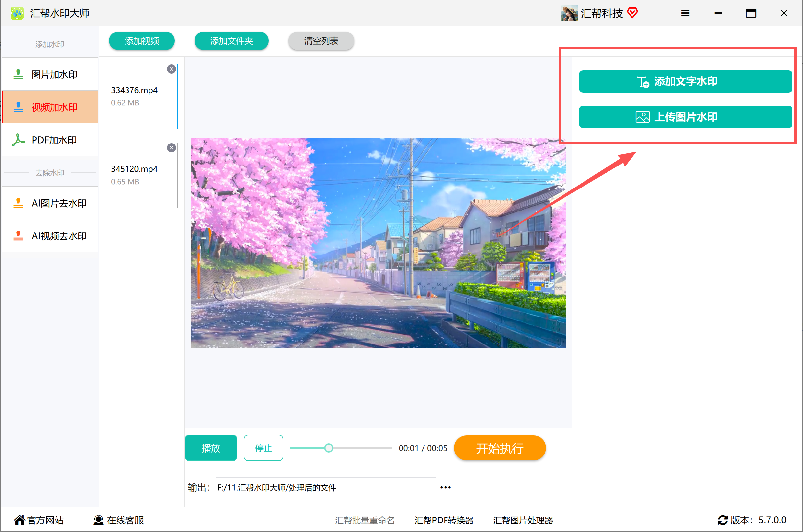Click the 添加视频 button
Viewport: 803px width, 532px height.
pyautogui.click(x=142, y=41)
